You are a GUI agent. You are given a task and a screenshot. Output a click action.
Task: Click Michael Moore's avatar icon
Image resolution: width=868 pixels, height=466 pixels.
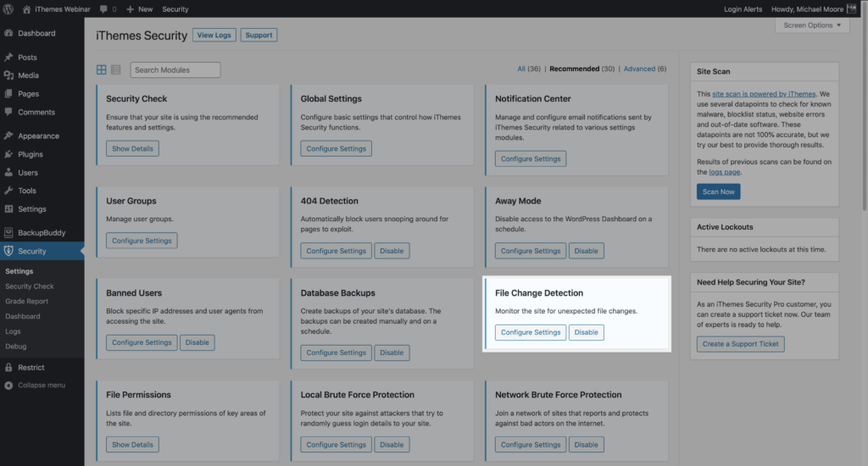tap(851, 8)
